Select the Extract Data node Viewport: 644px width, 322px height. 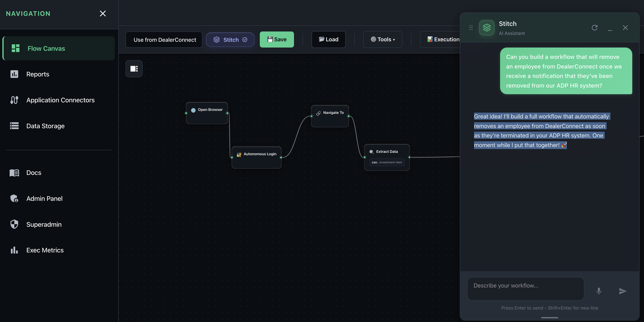point(387,157)
